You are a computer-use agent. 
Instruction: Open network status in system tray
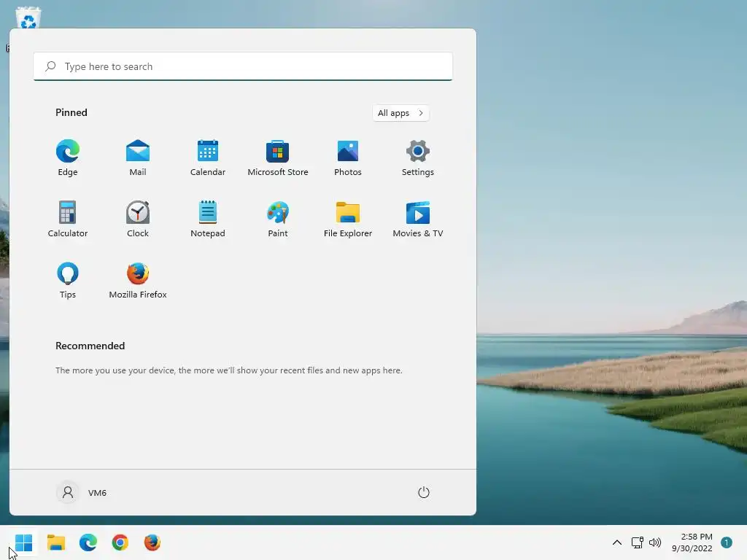(x=637, y=542)
